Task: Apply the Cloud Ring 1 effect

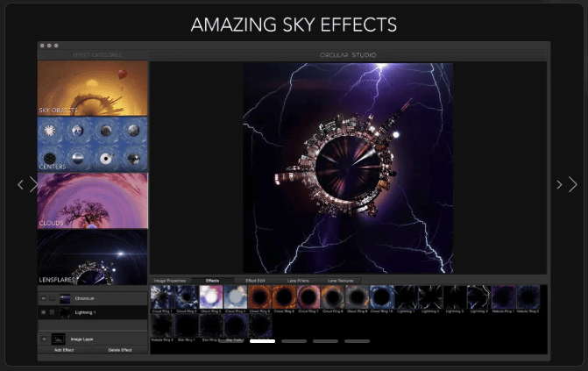Action: (162, 297)
